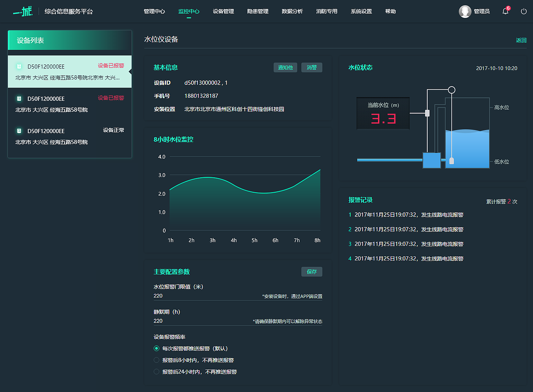This screenshot has width=533, height=392.
Task: Click the 返回 link at top right
Action: pos(521,40)
